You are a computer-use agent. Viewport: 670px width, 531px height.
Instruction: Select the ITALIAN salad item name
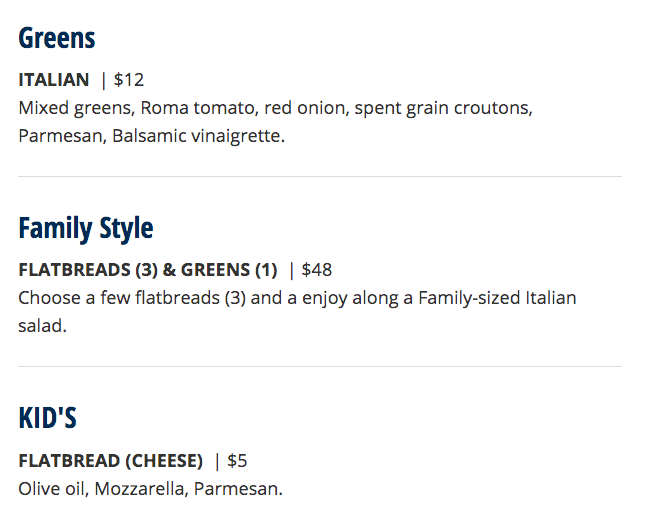point(54,80)
